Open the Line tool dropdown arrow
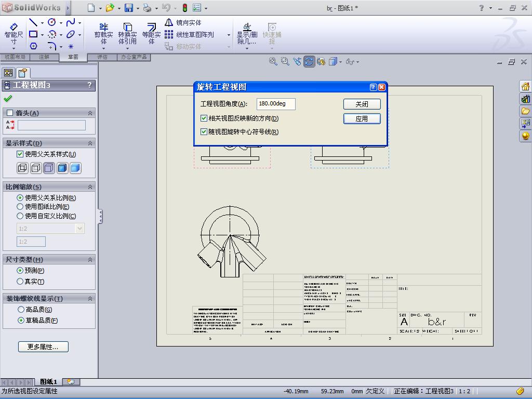Screen dimensions: 532x399 42,23
